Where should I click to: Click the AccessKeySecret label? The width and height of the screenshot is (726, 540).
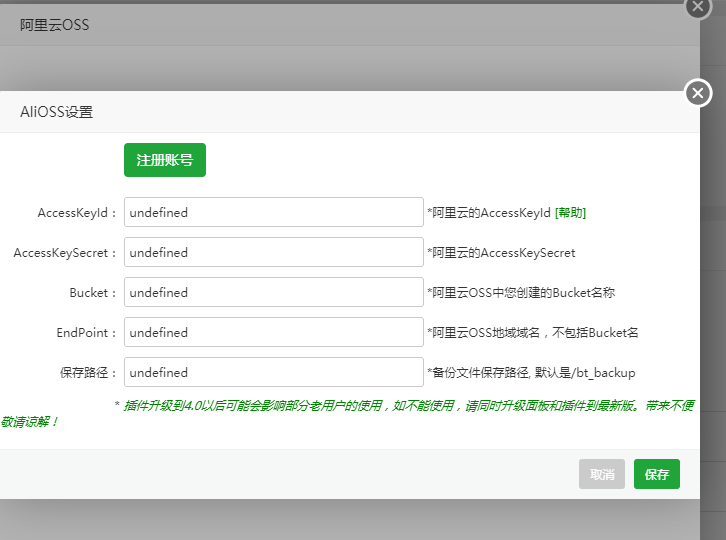64,253
